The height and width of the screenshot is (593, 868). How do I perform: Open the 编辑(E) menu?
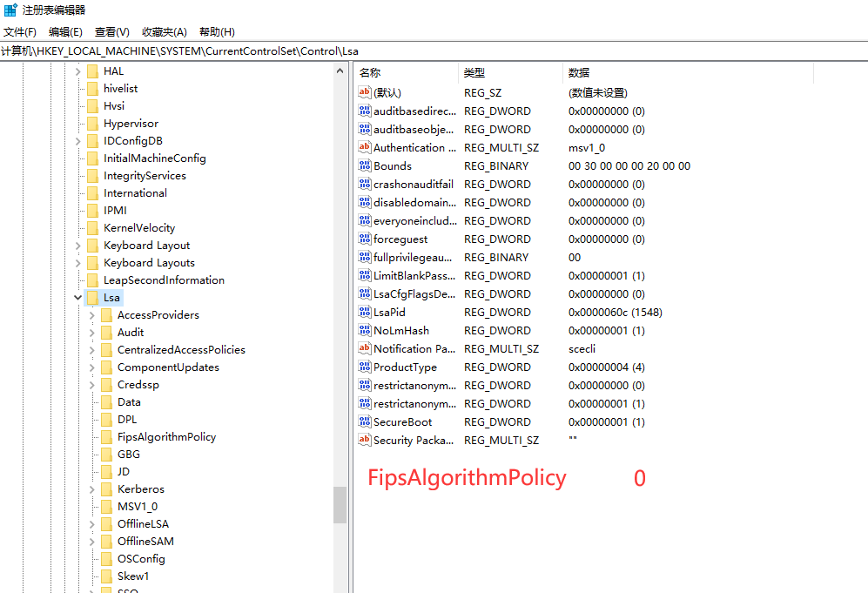65,32
